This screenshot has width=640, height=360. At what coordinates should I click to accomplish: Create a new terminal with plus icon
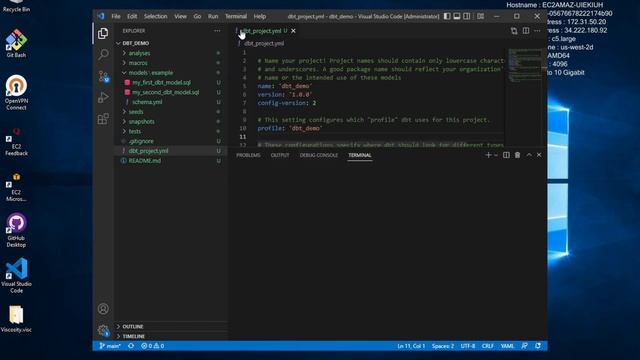pyautogui.click(x=488, y=155)
